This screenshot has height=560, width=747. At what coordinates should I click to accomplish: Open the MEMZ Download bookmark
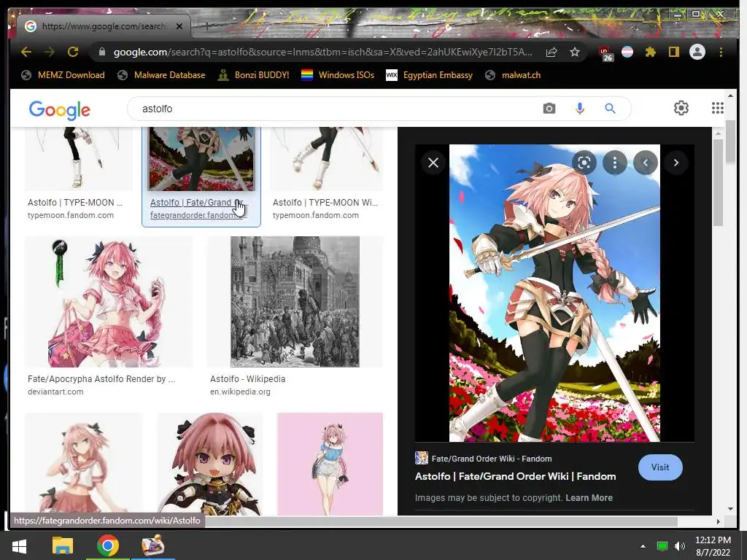click(63, 75)
